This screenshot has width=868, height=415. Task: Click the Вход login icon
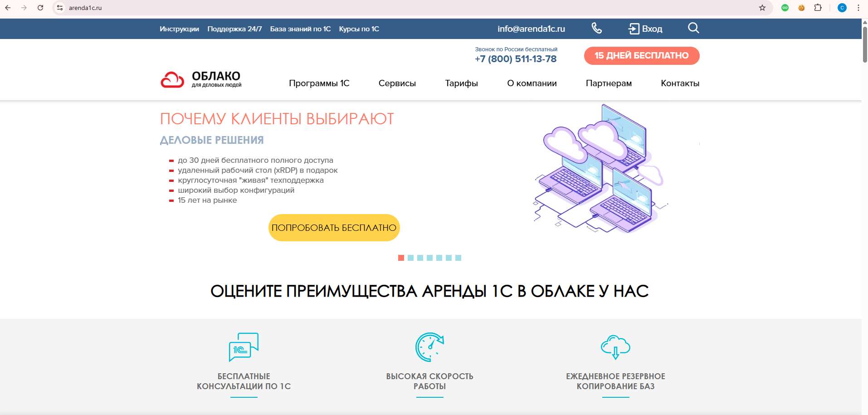634,29
